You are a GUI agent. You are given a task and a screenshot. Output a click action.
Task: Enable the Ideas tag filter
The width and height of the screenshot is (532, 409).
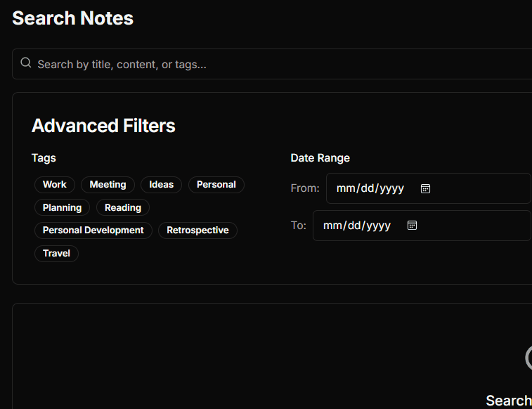coord(161,185)
